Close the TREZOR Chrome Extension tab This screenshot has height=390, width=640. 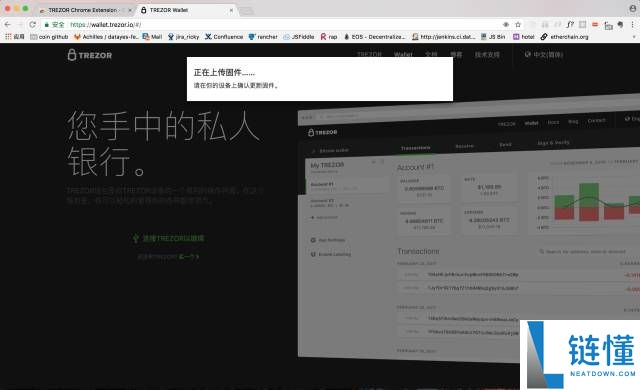130,10
